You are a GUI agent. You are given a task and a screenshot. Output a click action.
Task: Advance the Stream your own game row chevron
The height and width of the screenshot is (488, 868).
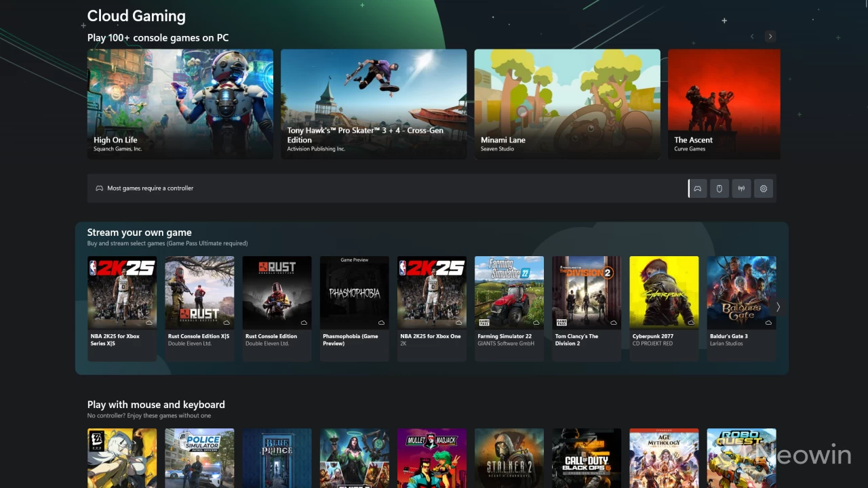click(x=778, y=307)
